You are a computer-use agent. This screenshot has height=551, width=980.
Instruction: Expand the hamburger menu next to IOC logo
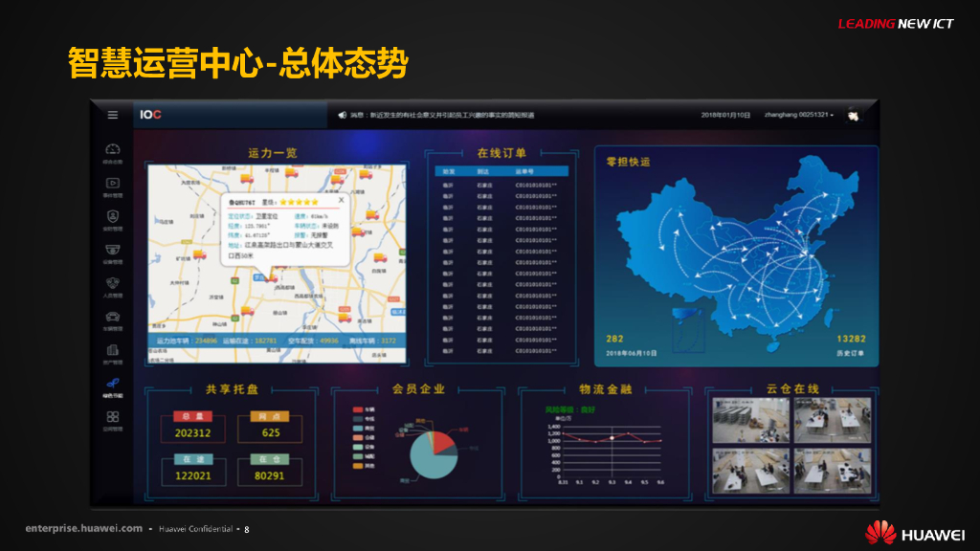coord(113,117)
